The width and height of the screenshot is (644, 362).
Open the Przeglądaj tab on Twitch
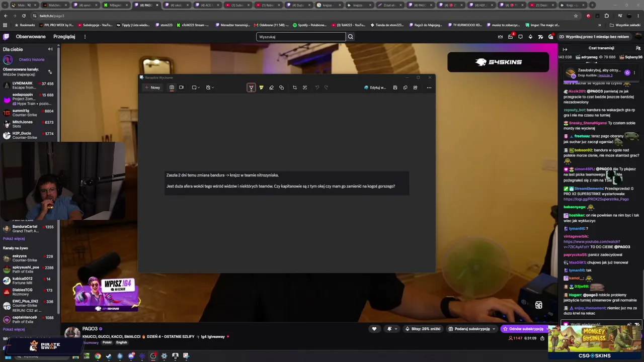tap(64, 37)
